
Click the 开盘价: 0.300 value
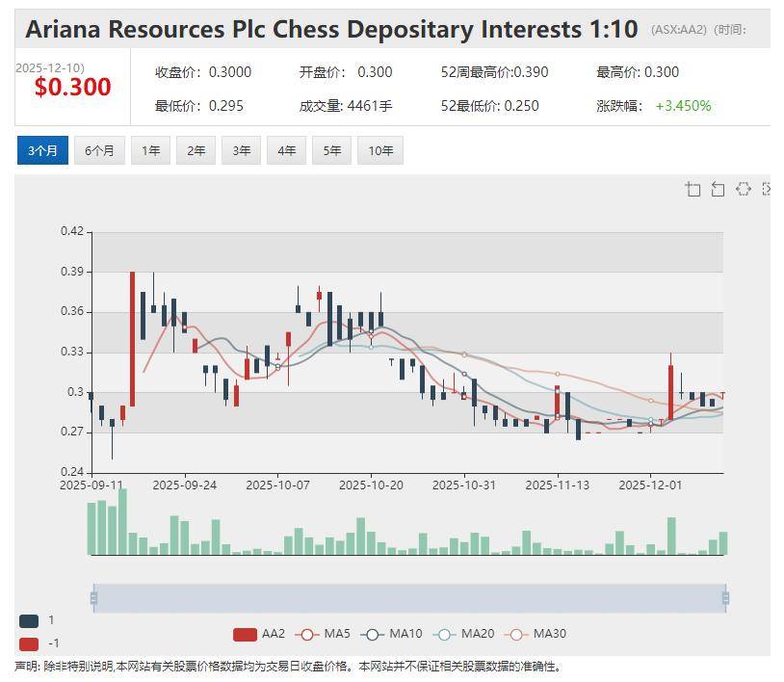pos(346,72)
